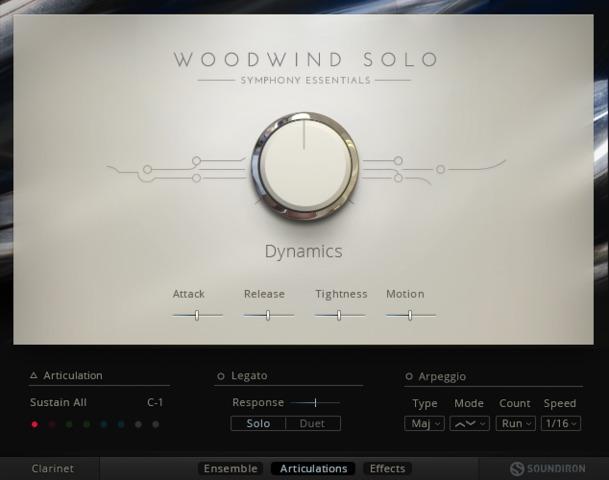
Task: Select the red articulation dot
Action: (x=35, y=424)
